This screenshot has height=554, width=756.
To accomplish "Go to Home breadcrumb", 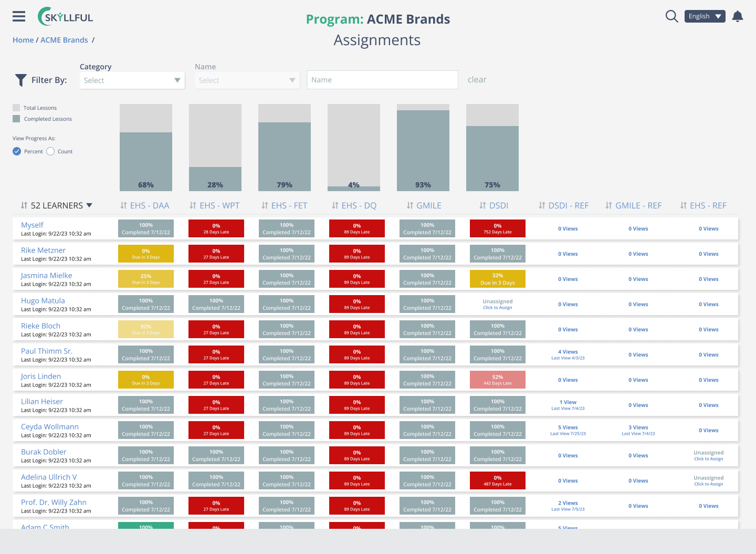I will pyautogui.click(x=23, y=40).
